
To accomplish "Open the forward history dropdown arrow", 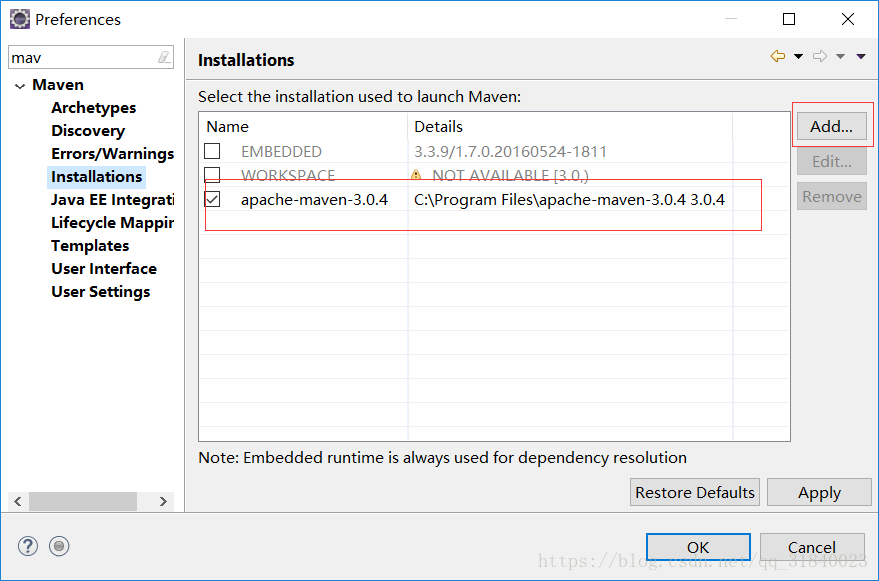I will tap(840, 56).
